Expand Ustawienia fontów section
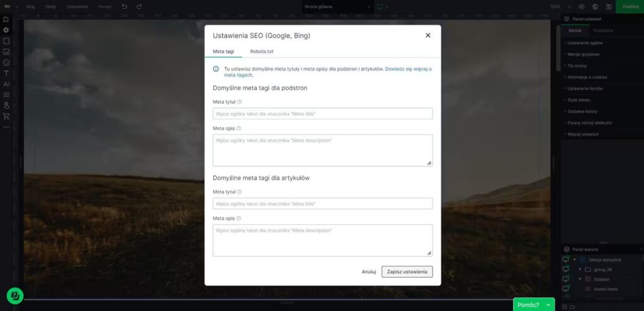This screenshot has height=311, width=644. [x=585, y=89]
